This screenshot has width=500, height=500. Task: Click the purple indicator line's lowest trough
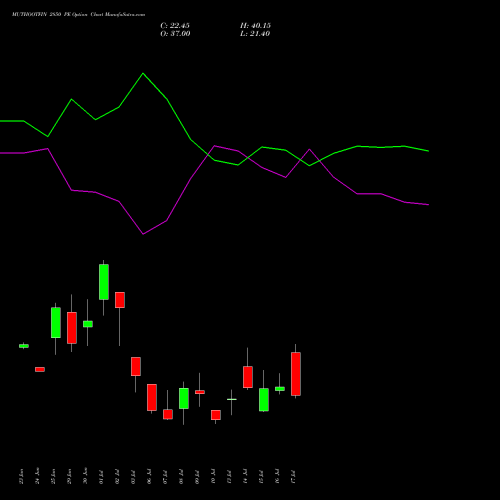(x=143, y=234)
